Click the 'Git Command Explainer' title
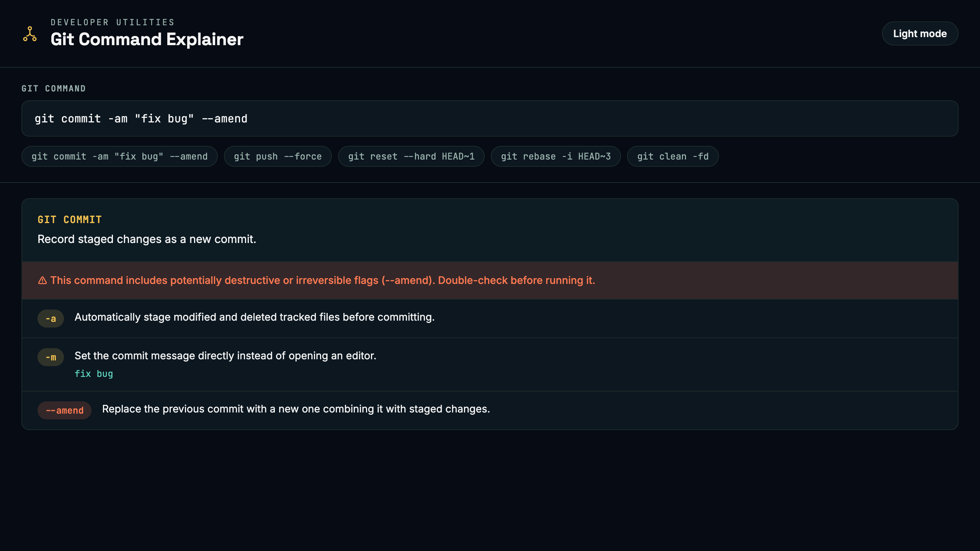Viewport: 980px width, 551px height. click(147, 39)
